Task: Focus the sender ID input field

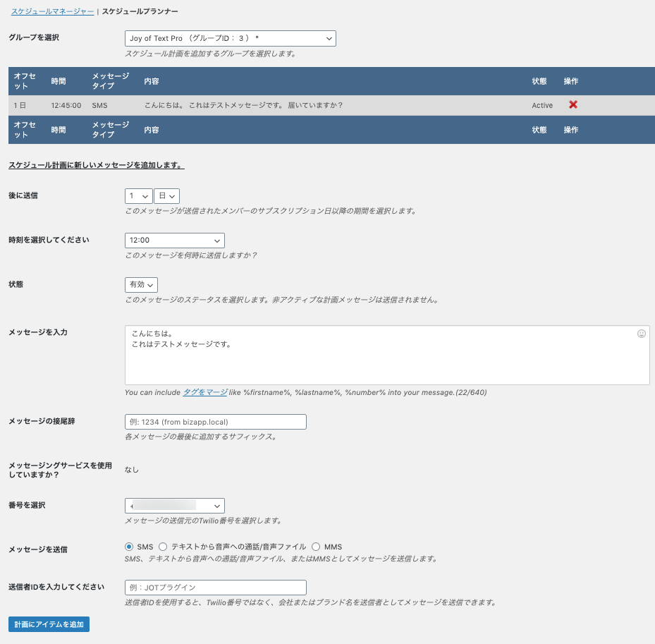Action: tap(216, 587)
